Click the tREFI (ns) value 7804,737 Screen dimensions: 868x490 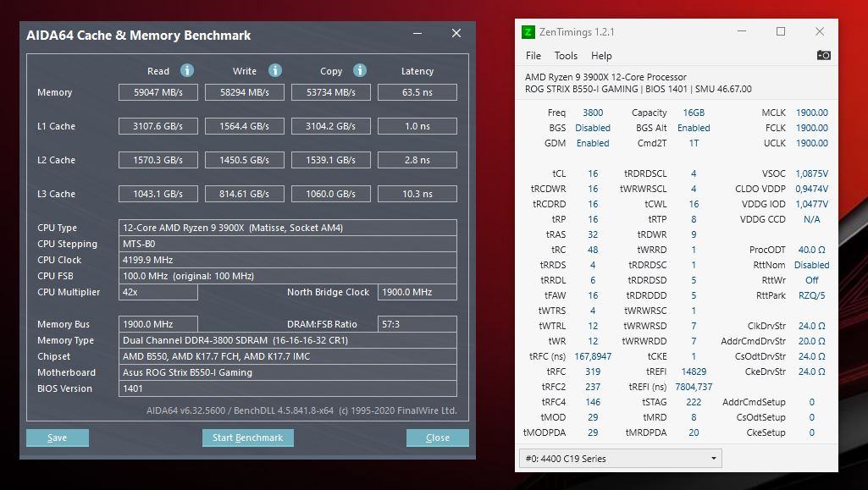click(694, 387)
